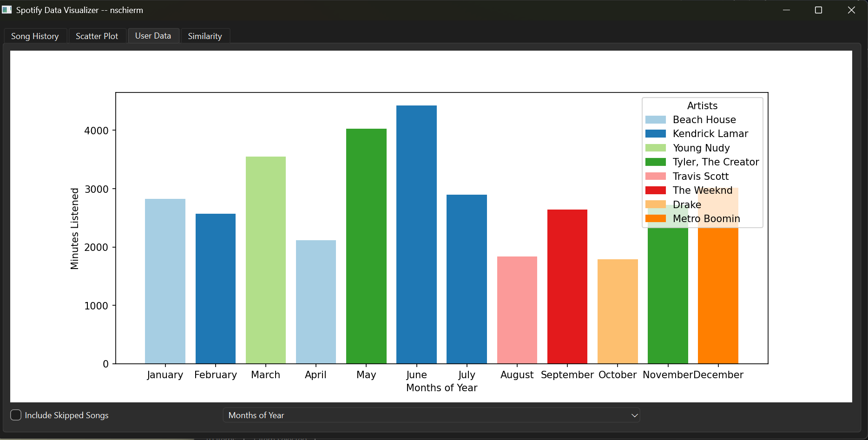Image resolution: width=868 pixels, height=440 pixels.
Task: Click the Kendrick Lamar legend swatch
Action: click(656, 134)
